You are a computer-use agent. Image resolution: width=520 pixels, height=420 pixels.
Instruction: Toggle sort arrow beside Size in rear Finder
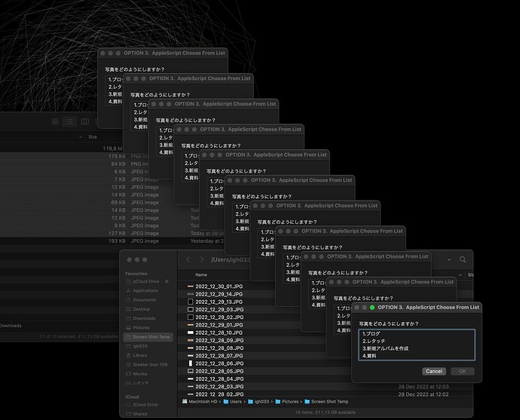tap(81, 137)
